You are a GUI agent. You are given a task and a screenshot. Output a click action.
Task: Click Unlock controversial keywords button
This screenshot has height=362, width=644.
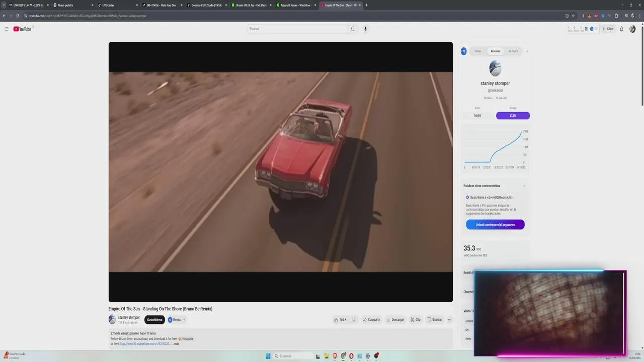pos(495,225)
